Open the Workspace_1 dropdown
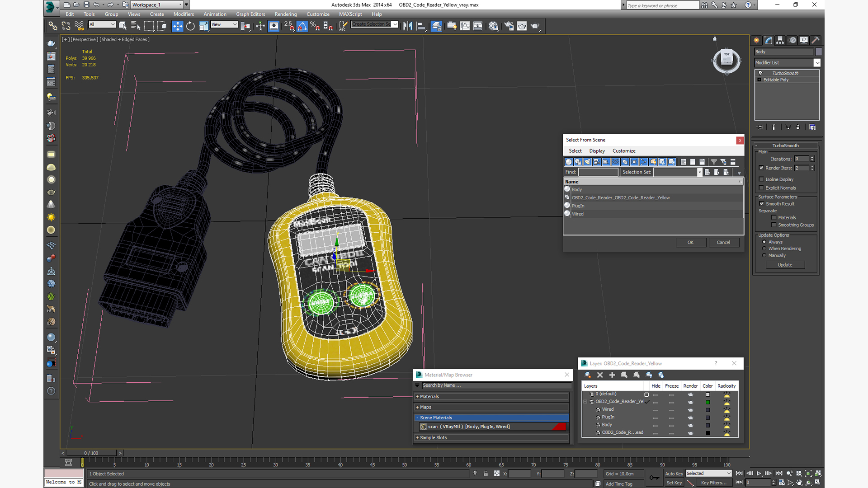The image size is (868, 488). point(157,5)
